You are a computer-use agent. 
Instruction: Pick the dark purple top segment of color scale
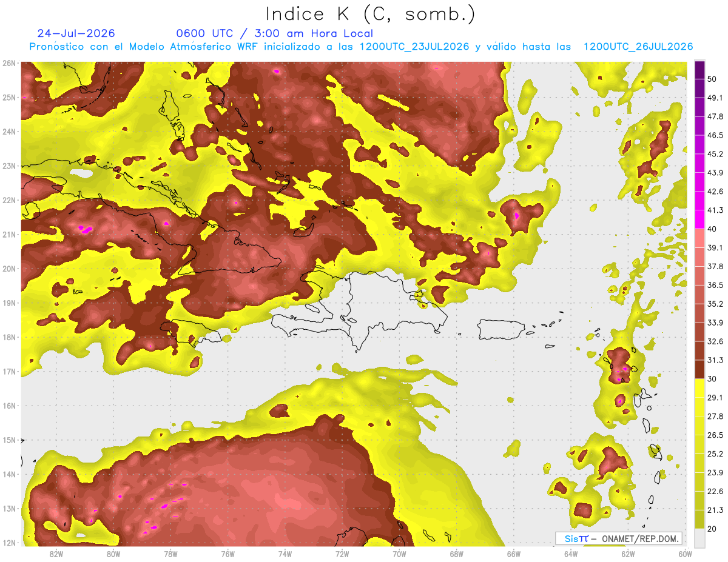point(699,70)
